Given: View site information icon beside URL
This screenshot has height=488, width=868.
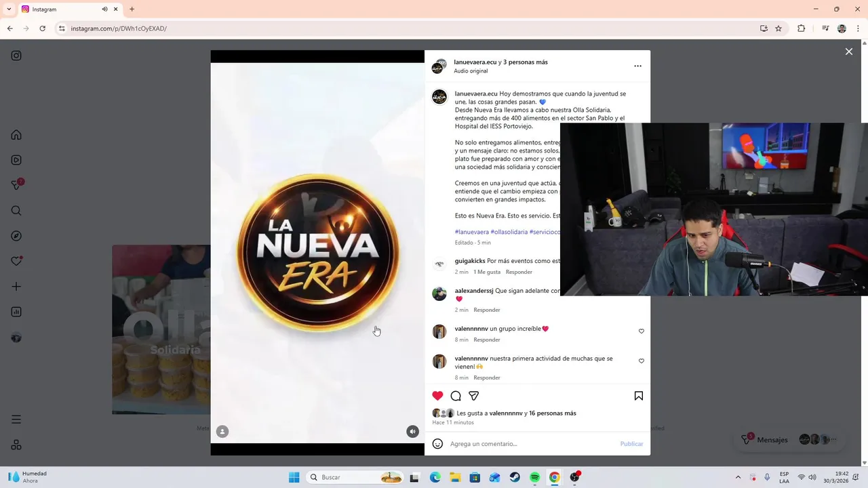Looking at the screenshot, I should 62,28.
